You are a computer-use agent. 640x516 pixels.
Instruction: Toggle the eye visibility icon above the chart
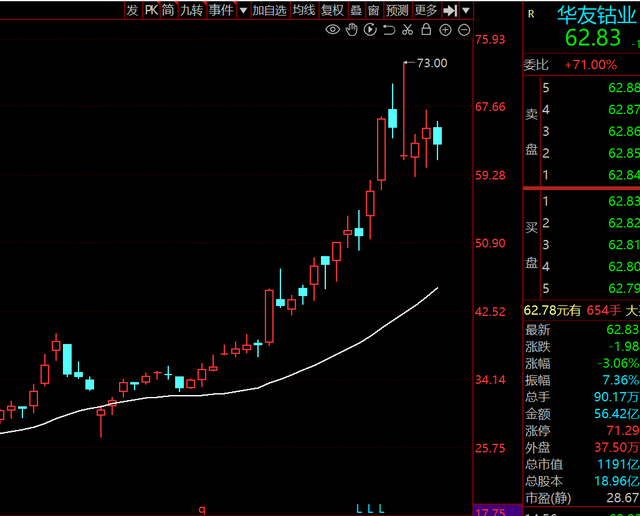(x=333, y=29)
